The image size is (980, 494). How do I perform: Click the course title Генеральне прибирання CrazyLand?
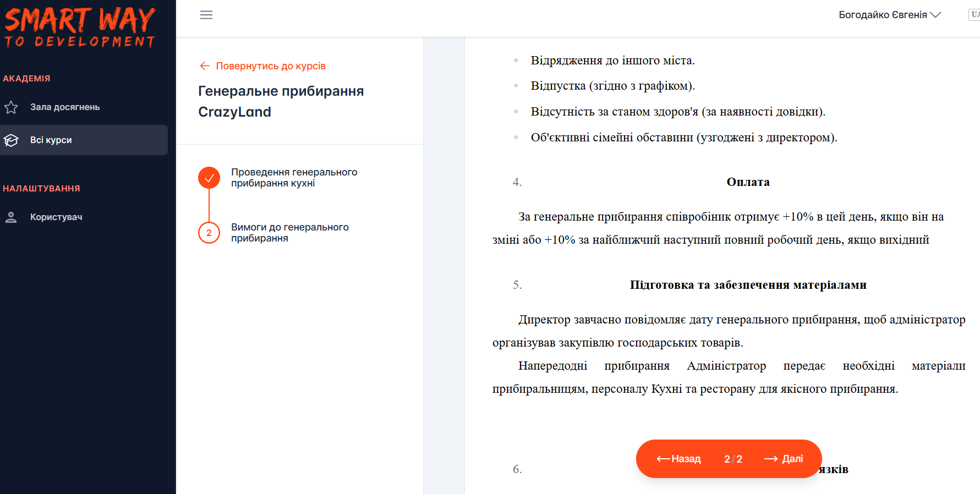[x=281, y=101]
